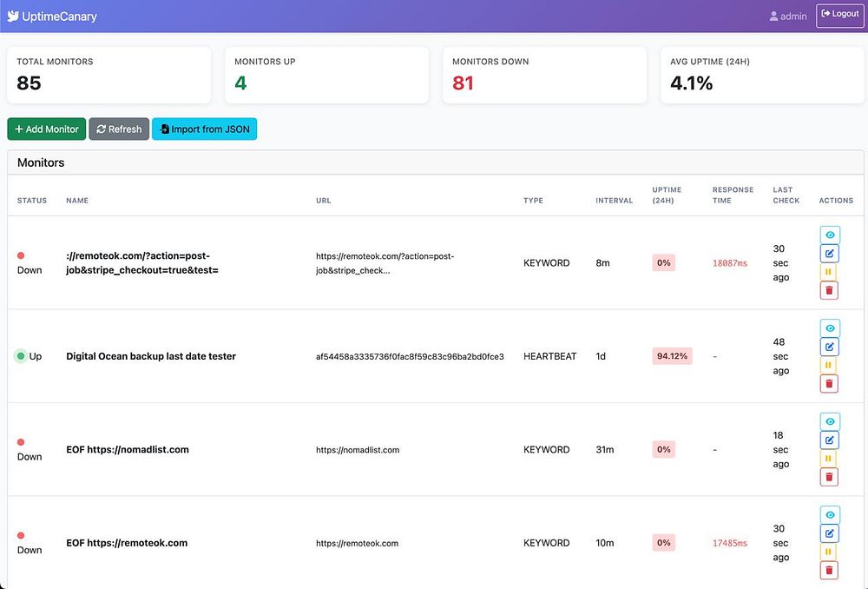The width and height of the screenshot is (868, 589).
Task: Click the https://nomadlist.com URL cell
Action: coord(358,450)
